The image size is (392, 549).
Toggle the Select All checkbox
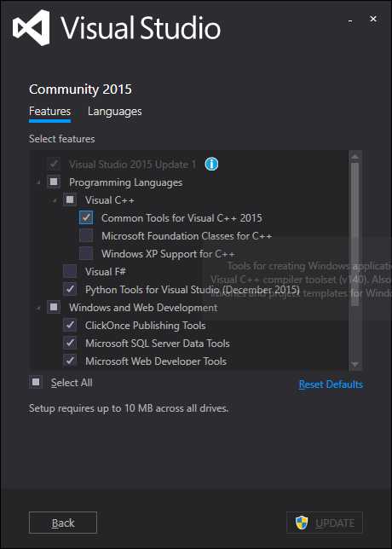pyautogui.click(x=36, y=382)
